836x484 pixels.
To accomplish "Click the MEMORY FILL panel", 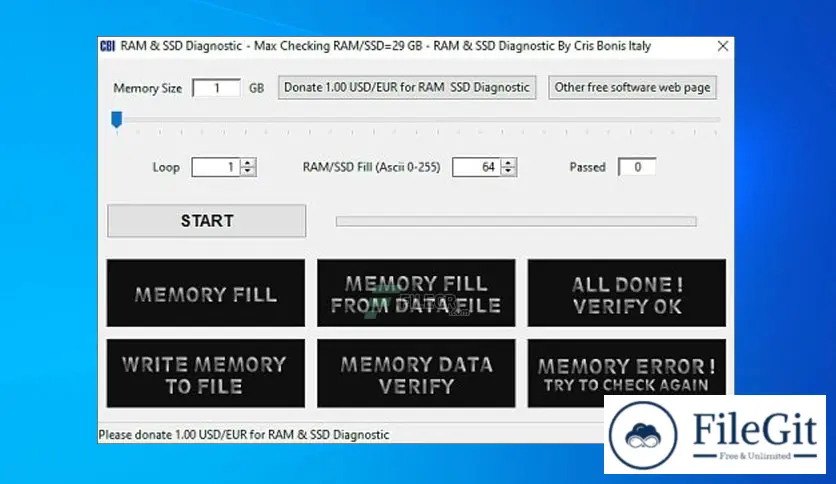I will 206,293.
